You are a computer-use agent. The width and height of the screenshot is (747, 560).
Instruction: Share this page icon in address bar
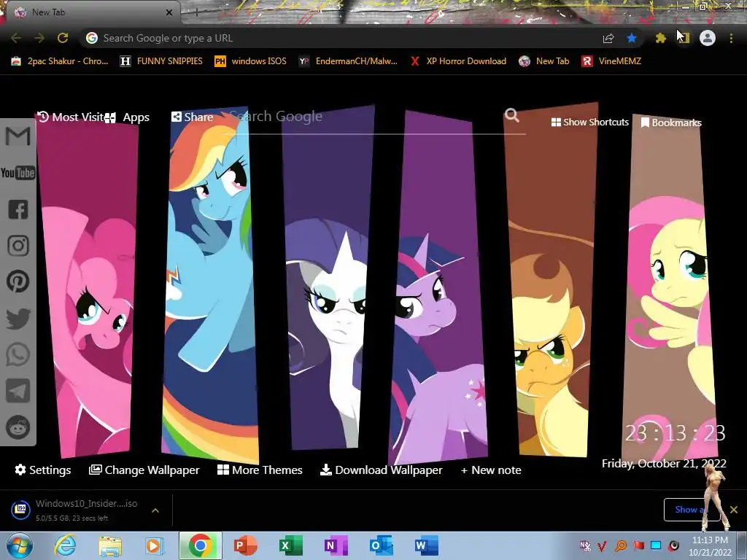pyautogui.click(x=608, y=38)
